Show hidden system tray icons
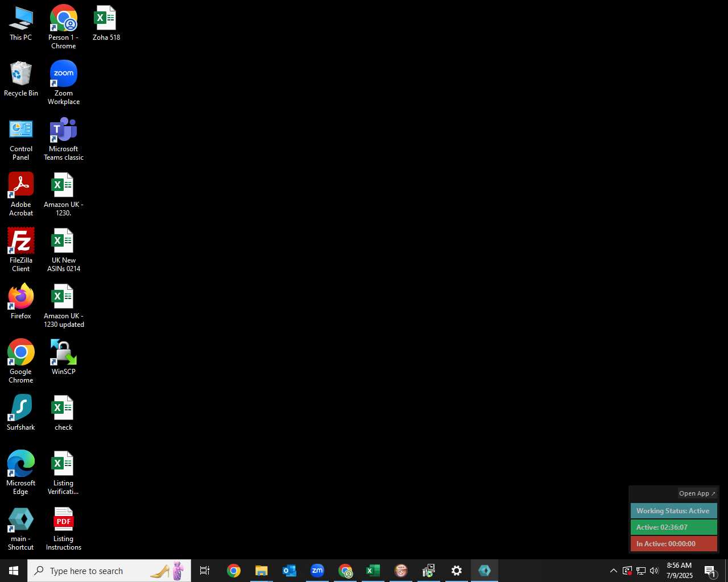This screenshot has height=582, width=728. coord(614,571)
